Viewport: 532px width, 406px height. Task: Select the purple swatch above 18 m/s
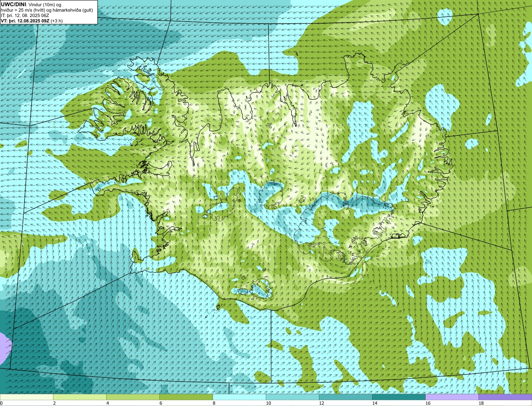click(505, 397)
